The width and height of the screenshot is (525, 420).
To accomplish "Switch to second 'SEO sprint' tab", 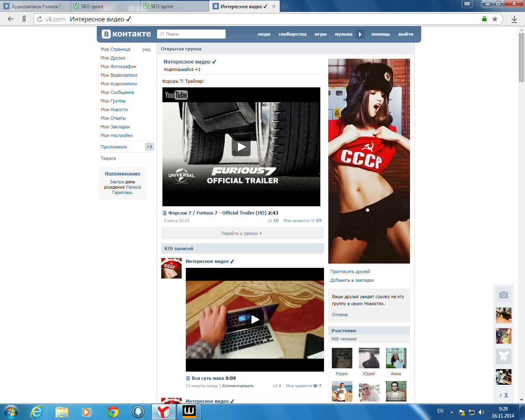I will [x=175, y=6].
